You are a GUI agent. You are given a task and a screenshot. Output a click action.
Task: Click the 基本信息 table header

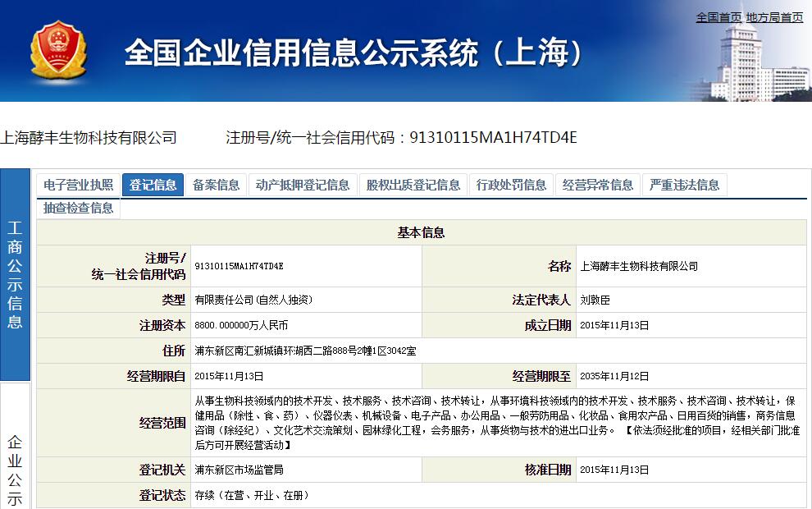click(421, 232)
